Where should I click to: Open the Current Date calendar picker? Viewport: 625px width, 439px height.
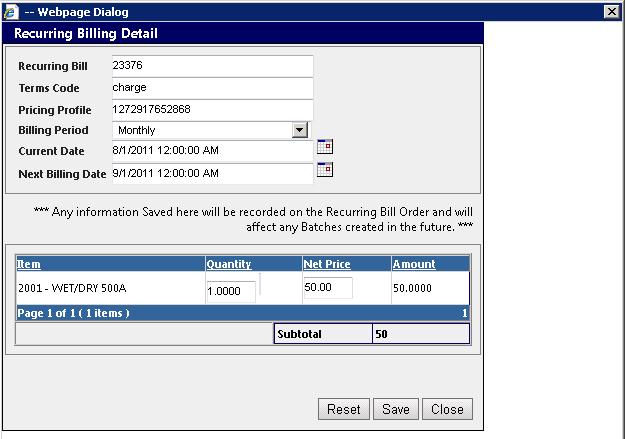324,147
